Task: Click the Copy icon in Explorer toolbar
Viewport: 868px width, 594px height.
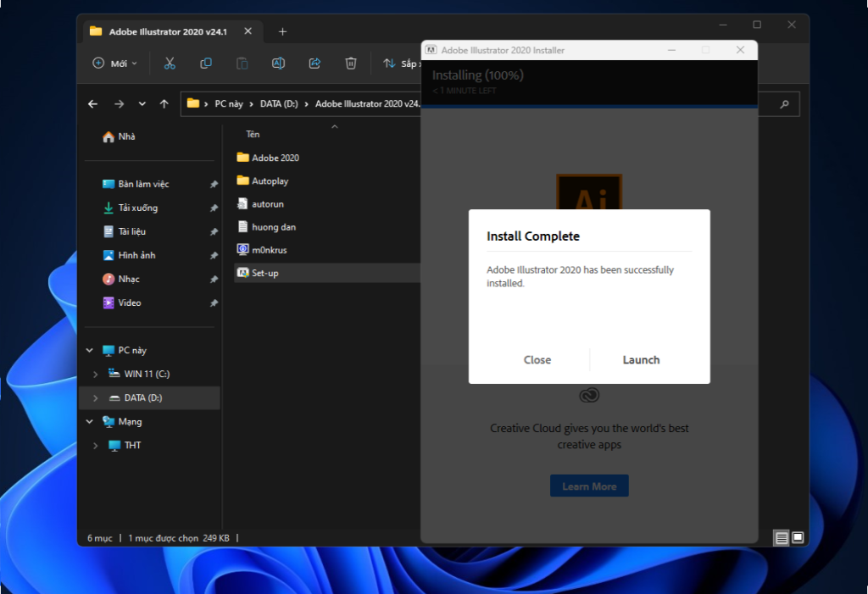Action: (x=206, y=63)
